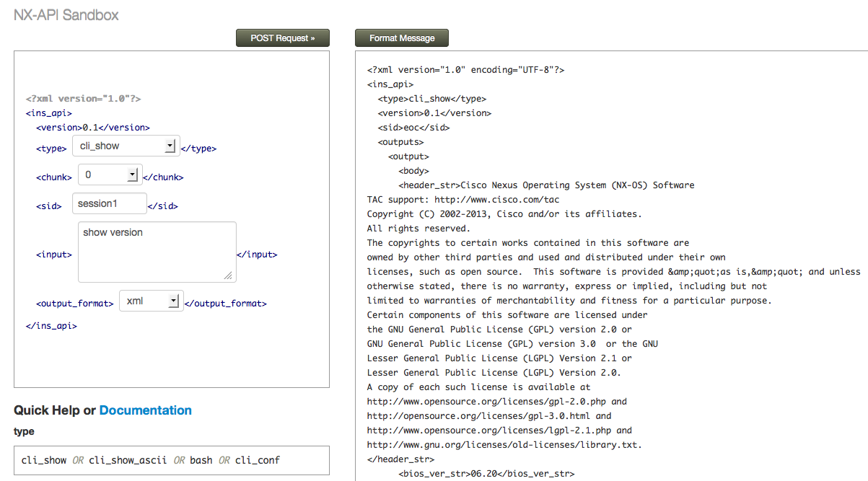868x481 pixels.
Task: Click the Format Message button
Action: [402, 38]
